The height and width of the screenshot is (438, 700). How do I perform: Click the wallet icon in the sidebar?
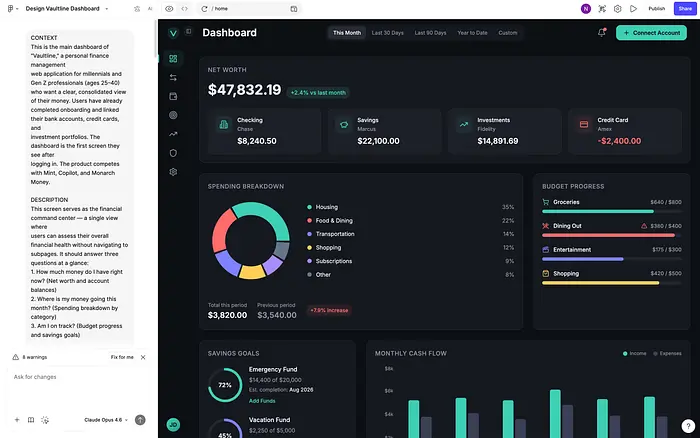tap(173, 96)
